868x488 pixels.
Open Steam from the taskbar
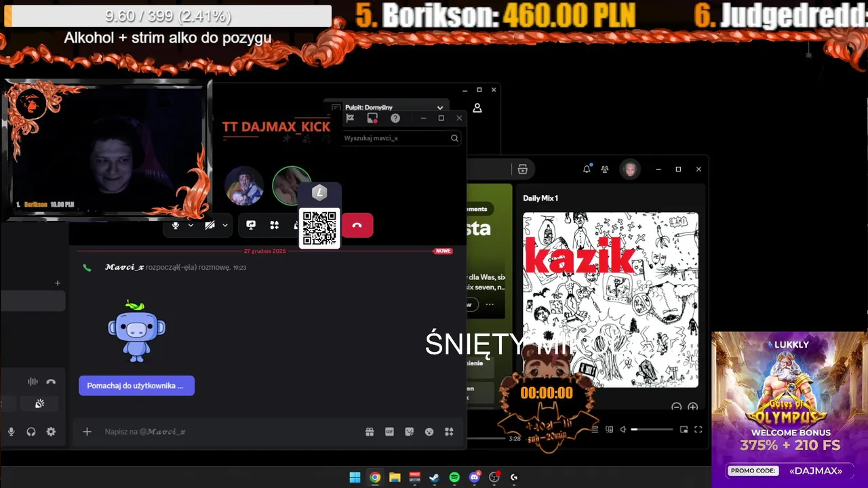(435, 477)
